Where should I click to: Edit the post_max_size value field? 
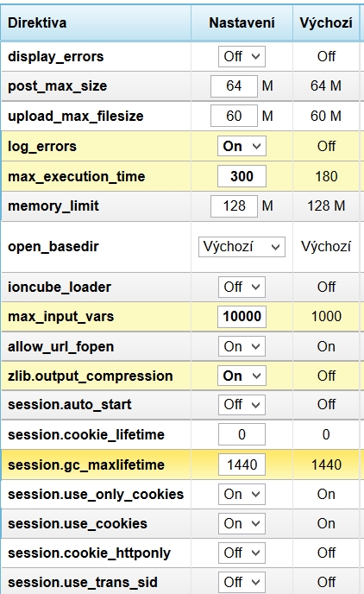click(234, 86)
